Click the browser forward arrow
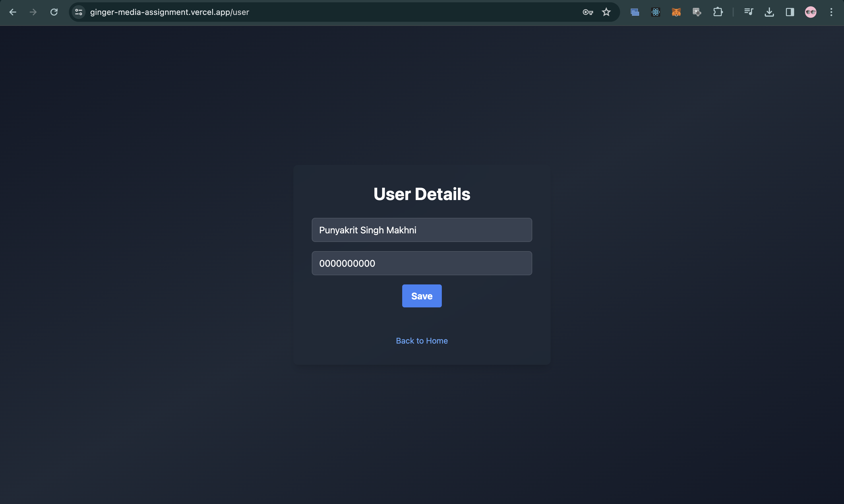 33,12
